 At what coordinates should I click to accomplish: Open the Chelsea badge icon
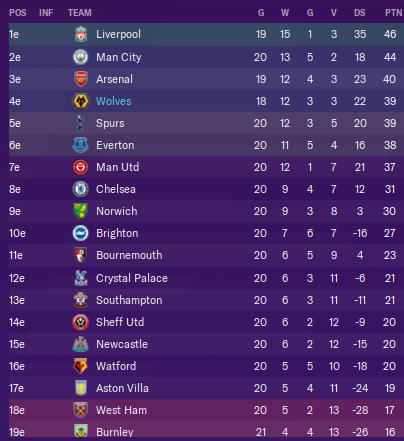click(80, 189)
